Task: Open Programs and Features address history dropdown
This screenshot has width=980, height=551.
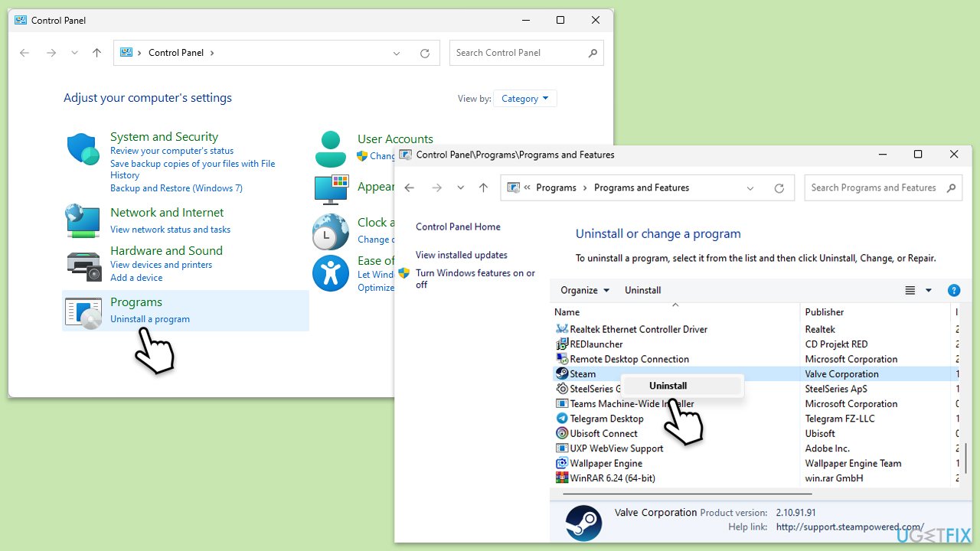Action: 750,188
